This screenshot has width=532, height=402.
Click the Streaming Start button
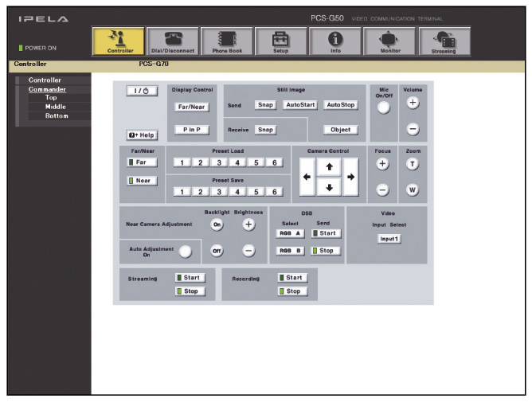pos(187,278)
